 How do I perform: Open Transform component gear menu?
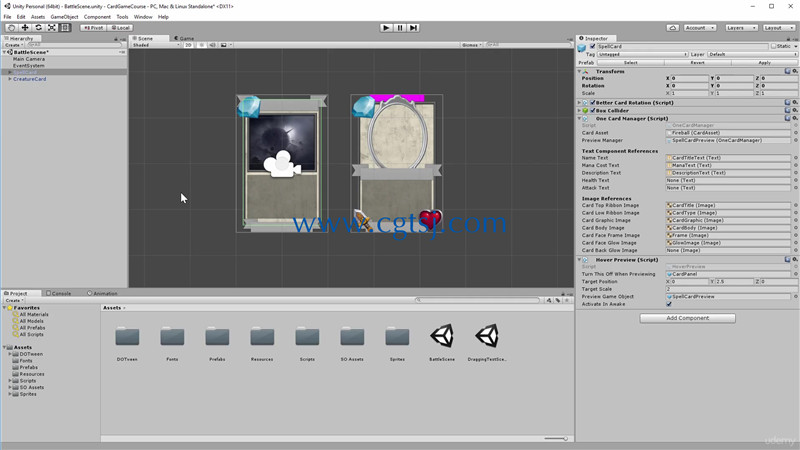click(x=795, y=71)
